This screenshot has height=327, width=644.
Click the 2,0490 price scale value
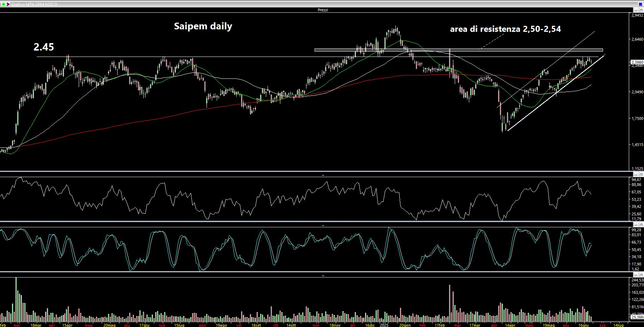(x=637, y=92)
